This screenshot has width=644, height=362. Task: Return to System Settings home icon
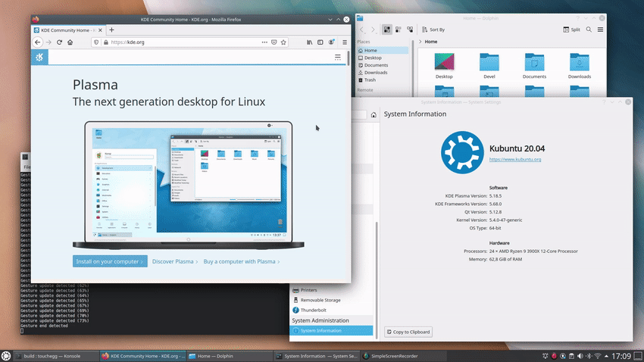(374, 115)
